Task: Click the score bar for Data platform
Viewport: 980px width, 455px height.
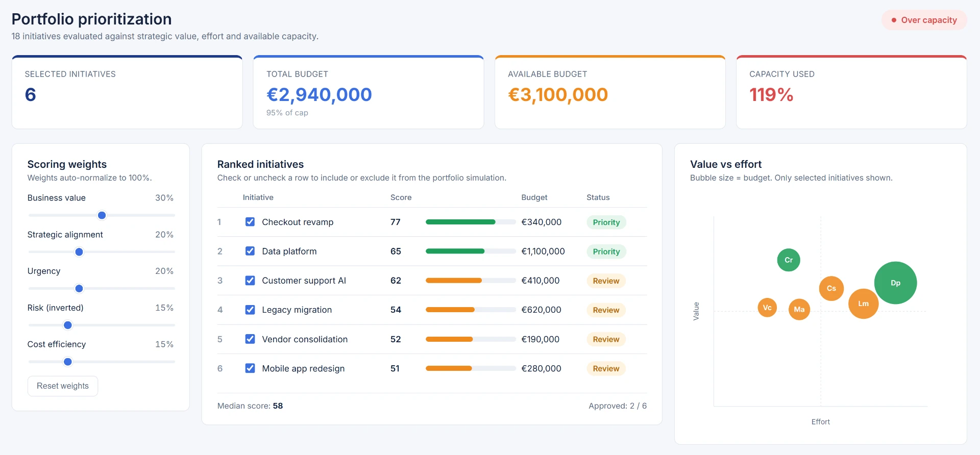Action: coord(471,251)
